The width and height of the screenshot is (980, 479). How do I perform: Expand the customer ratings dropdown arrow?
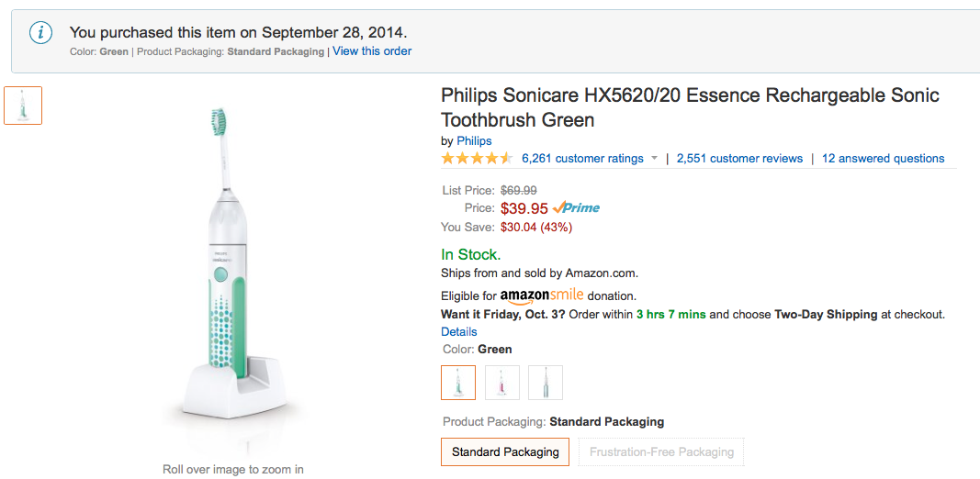(654, 159)
